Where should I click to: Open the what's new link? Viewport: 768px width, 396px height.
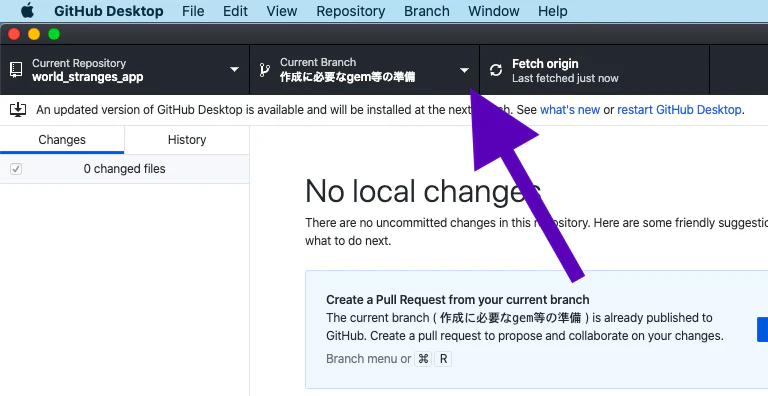(x=570, y=110)
